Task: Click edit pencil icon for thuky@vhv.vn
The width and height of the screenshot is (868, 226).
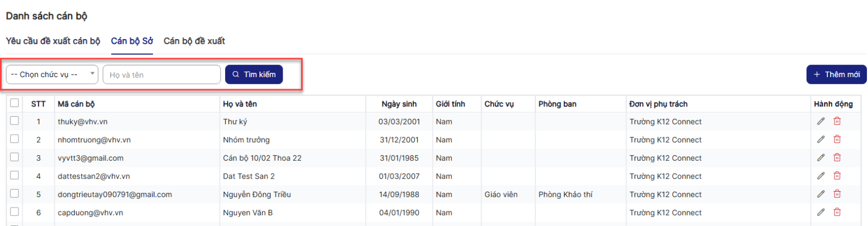Action: coord(821,121)
